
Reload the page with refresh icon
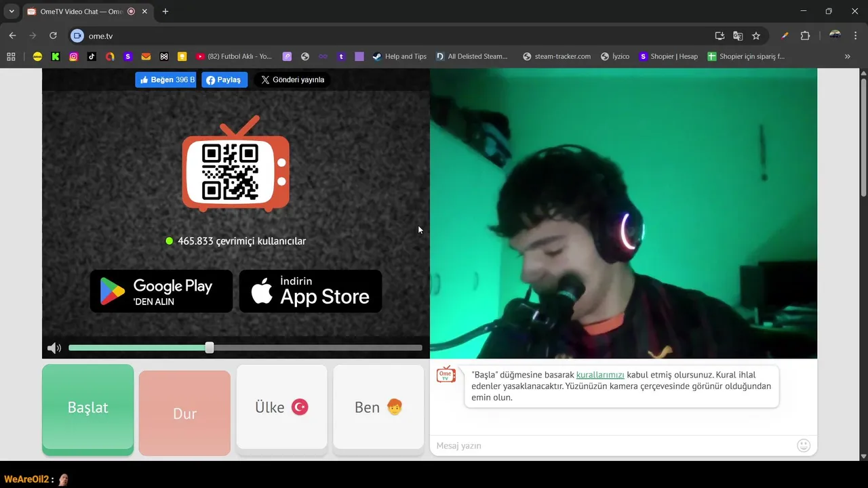pos(53,36)
